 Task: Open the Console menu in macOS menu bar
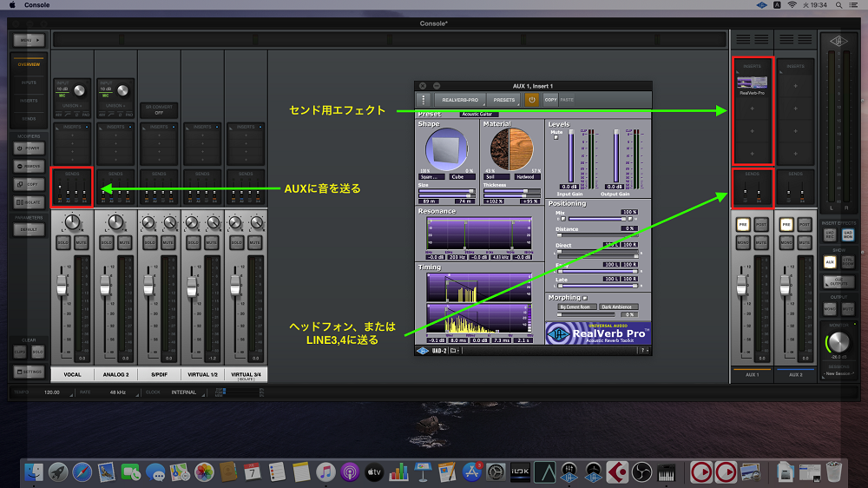point(37,5)
